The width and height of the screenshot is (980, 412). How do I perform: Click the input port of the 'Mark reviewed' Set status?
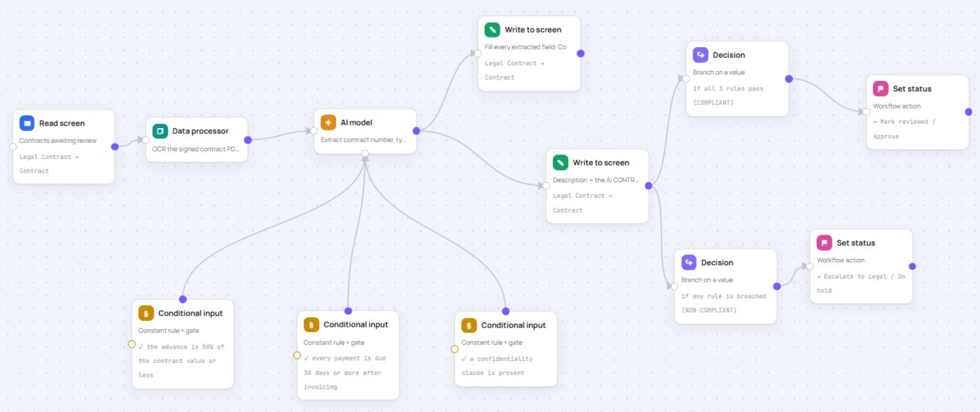[866, 112]
